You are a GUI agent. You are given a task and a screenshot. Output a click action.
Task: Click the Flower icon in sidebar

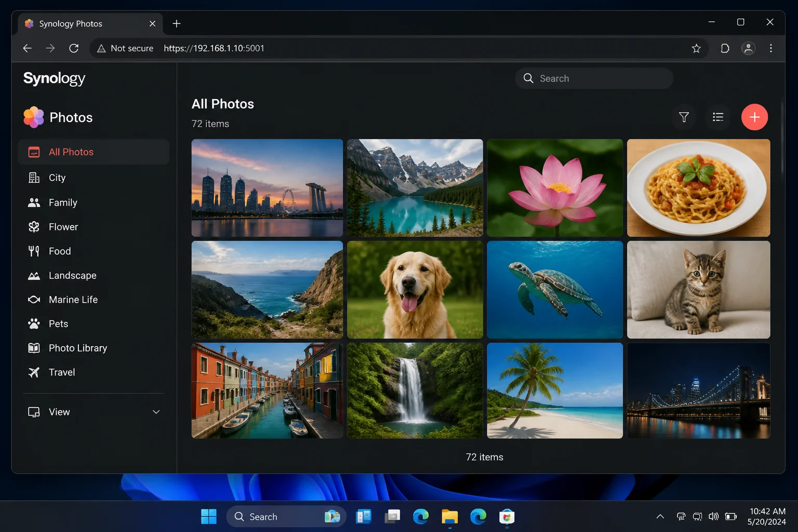pos(34,227)
